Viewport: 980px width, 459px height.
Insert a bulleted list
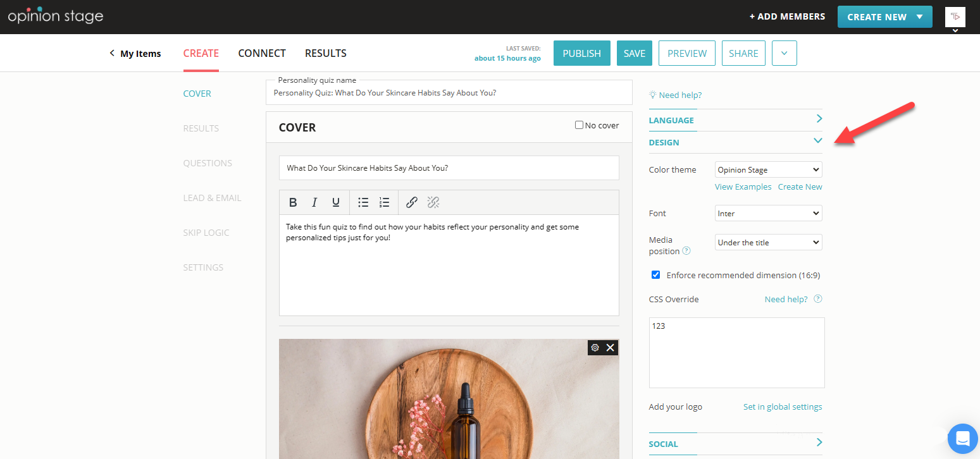point(363,202)
